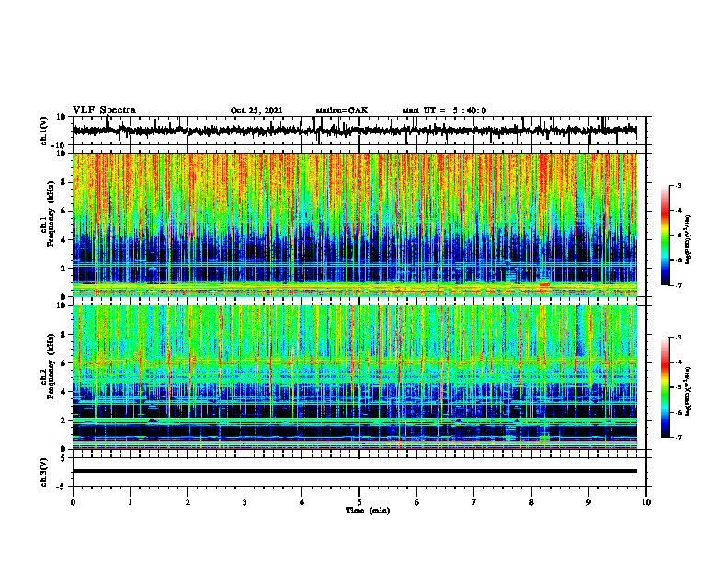The height and width of the screenshot is (563, 728).
Task: Click the ch.1 spectrogram color bar
Action: tap(665, 236)
